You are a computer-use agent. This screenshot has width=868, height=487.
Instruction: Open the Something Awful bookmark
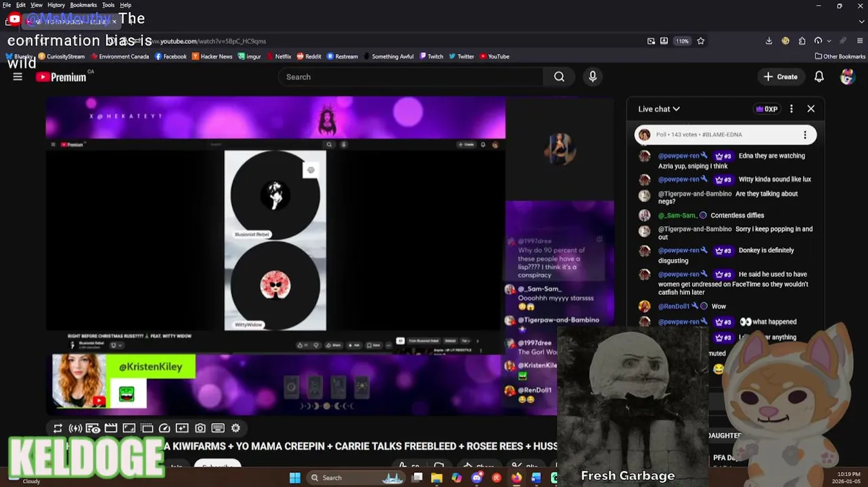[388, 57]
